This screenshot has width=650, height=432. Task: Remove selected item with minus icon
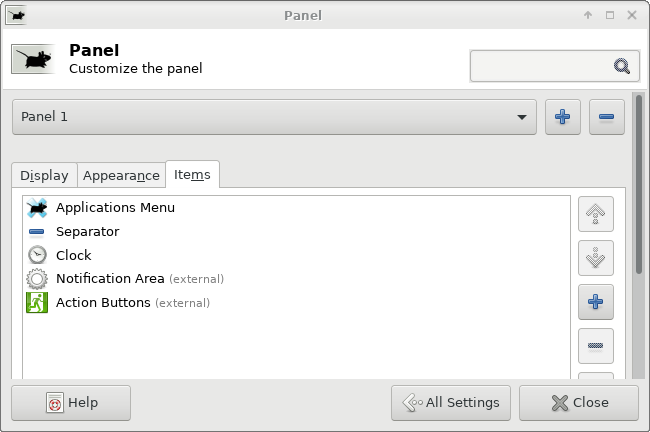pyautogui.click(x=596, y=346)
